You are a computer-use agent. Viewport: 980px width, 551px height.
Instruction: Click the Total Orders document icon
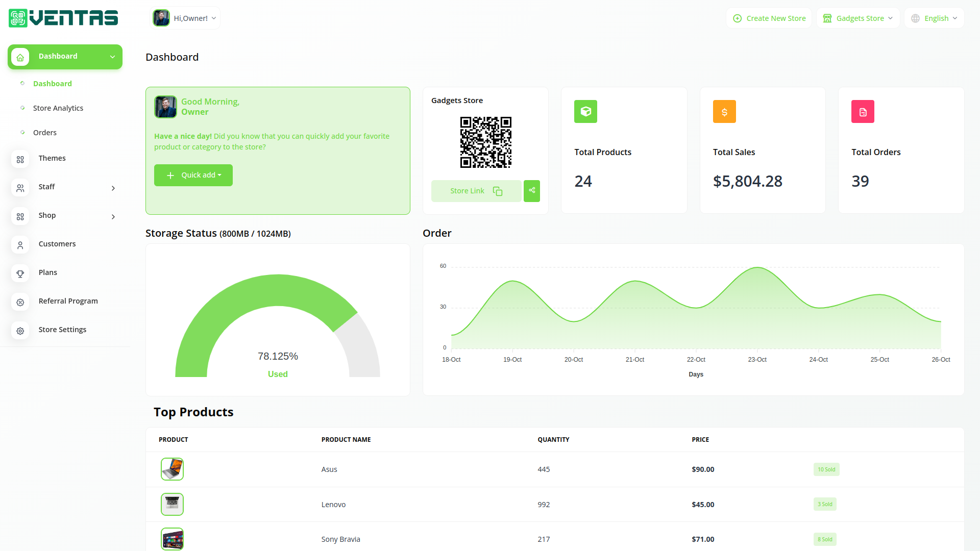coord(863,112)
